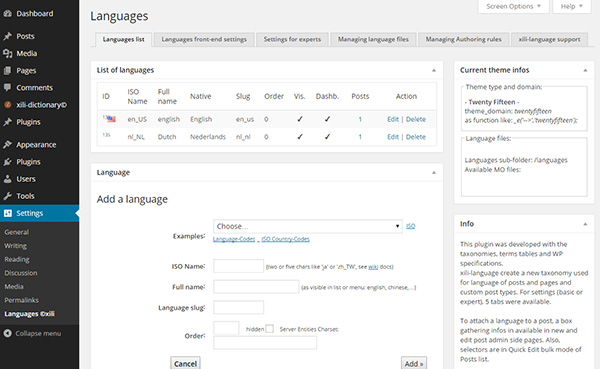
Task: Open Reading settings submenu item
Action: tap(16, 260)
